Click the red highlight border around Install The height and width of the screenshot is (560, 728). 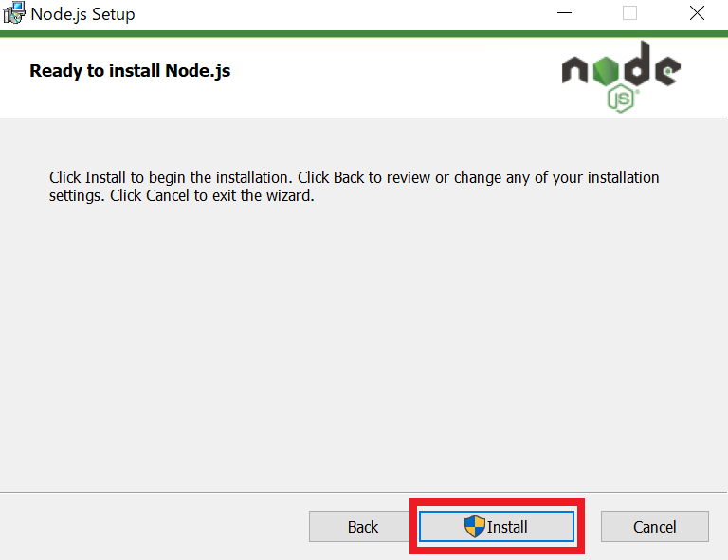(497, 502)
